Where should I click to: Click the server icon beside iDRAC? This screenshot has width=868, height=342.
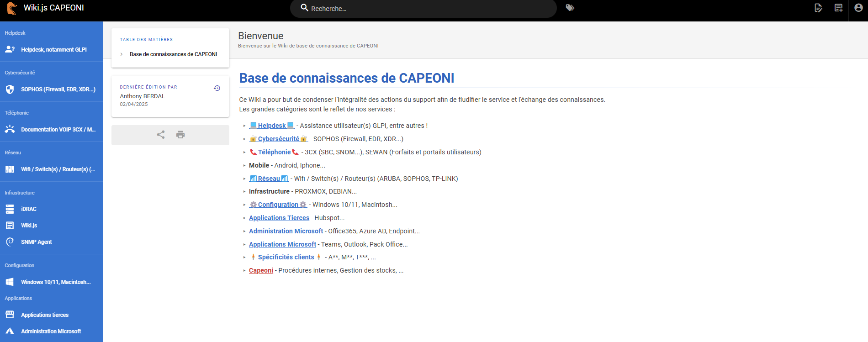click(10, 209)
